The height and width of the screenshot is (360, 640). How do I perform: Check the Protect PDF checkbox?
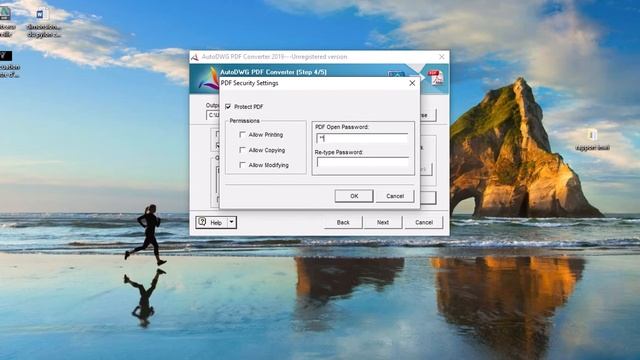[x=228, y=107]
